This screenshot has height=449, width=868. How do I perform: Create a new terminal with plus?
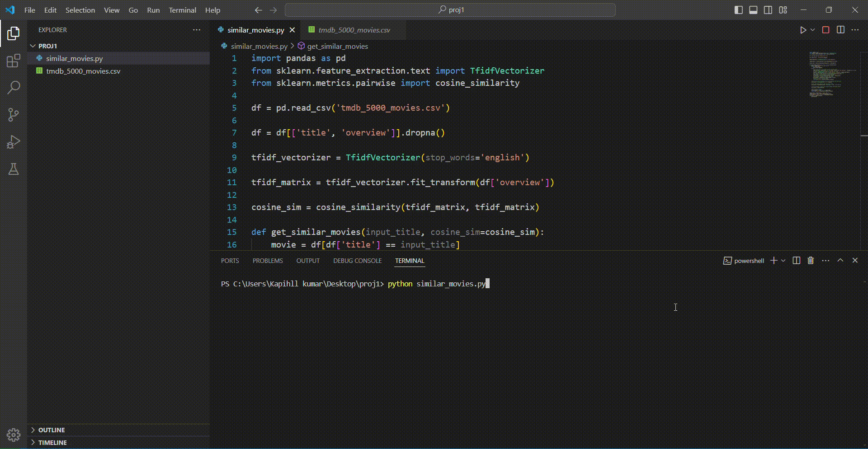[x=774, y=261]
